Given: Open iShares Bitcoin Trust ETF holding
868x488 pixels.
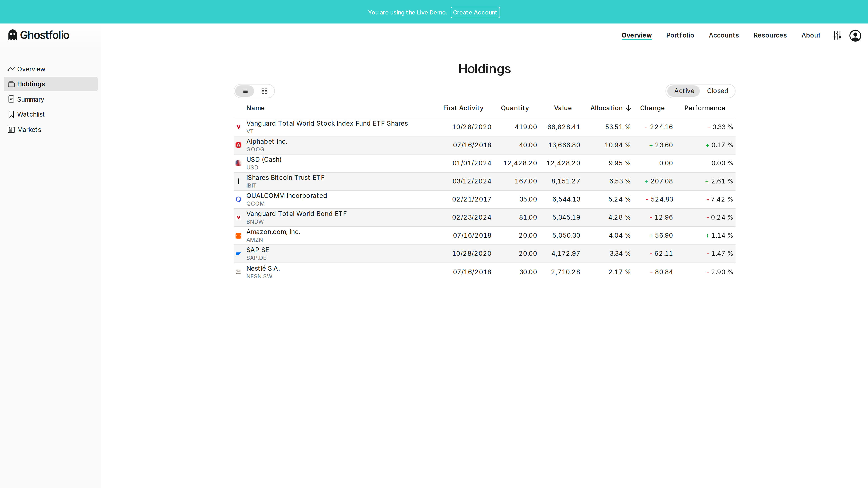Looking at the screenshot, I should 485,181.
